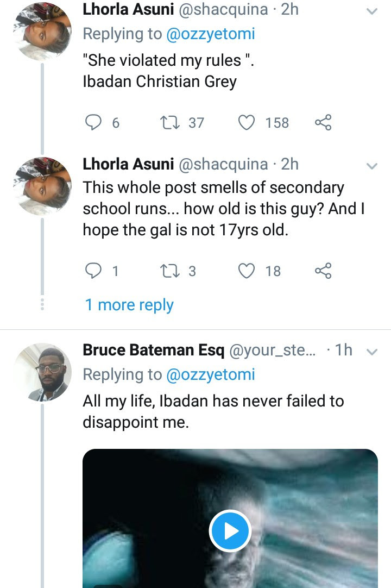Open @ozzyetomi mention in first tweet
The image size is (391, 588).
[210, 34]
